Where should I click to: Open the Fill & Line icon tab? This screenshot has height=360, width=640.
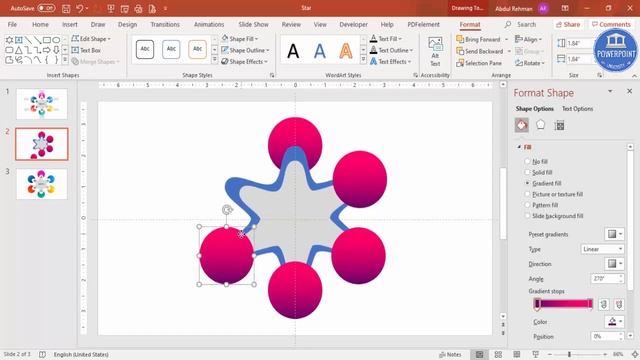click(522, 125)
